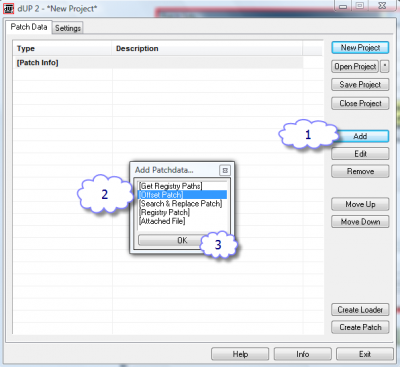This screenshot has height=367, width=400.
Task: Click the Add button
Action: (x=361, y=136)
